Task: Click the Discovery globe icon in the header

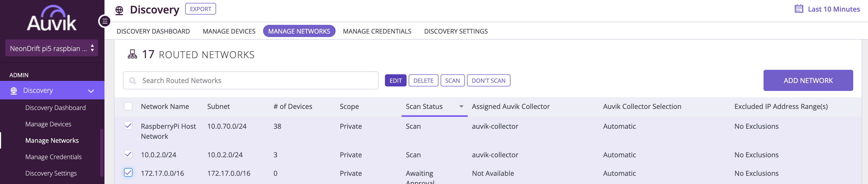Action: click(x=119, y=11)
